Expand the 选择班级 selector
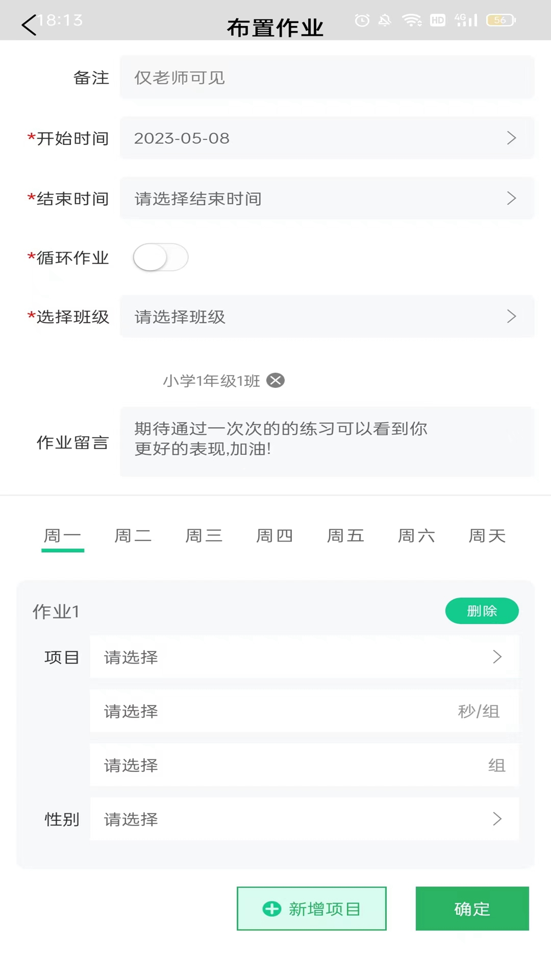 point(327,316)
